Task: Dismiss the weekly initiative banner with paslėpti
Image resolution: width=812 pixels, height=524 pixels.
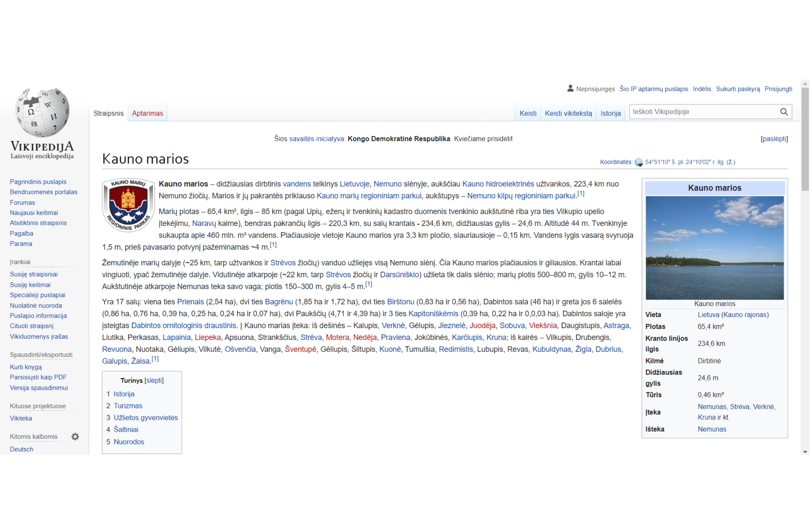Action: [774, 139]
